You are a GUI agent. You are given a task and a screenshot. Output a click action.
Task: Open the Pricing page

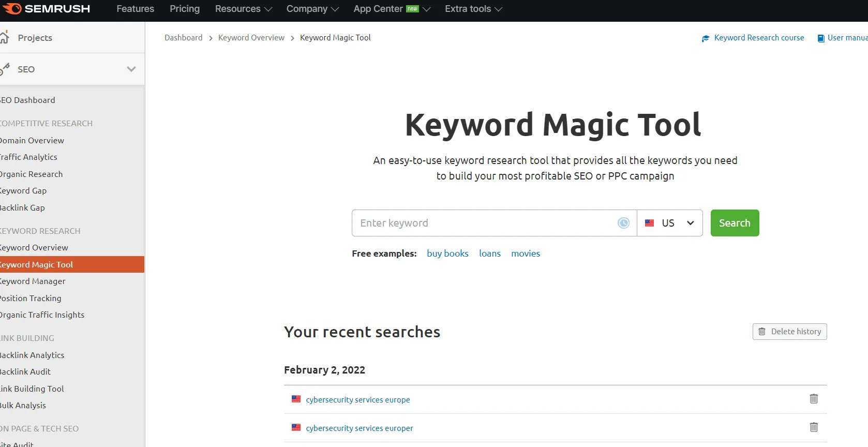(x=185, y=9)
